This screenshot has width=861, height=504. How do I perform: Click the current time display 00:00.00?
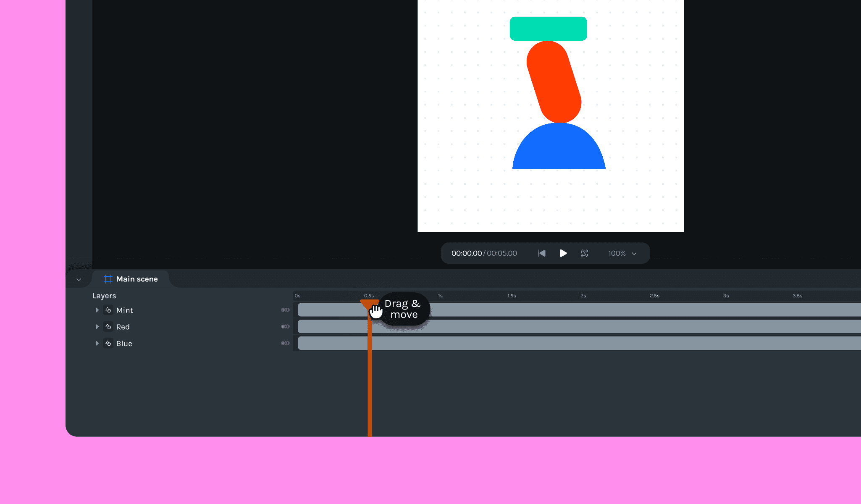(466, 253)
